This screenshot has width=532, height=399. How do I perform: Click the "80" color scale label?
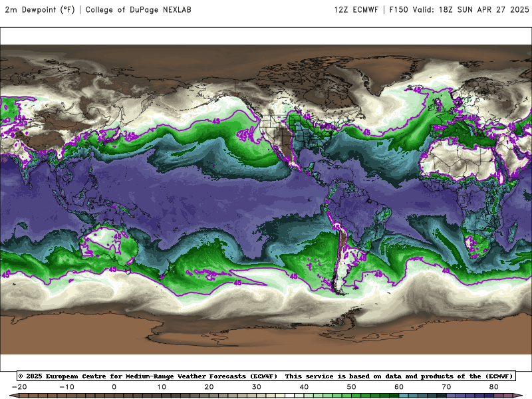494,387
